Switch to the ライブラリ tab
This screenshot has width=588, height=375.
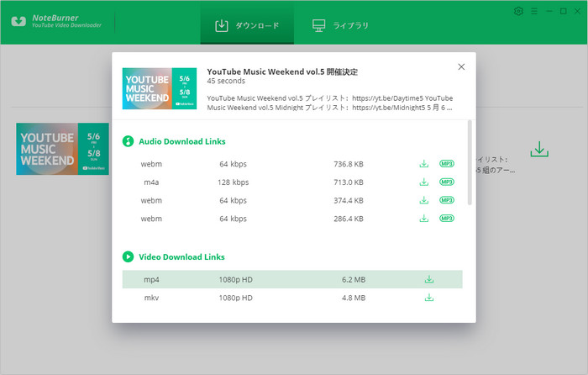[x=340, y=25]
